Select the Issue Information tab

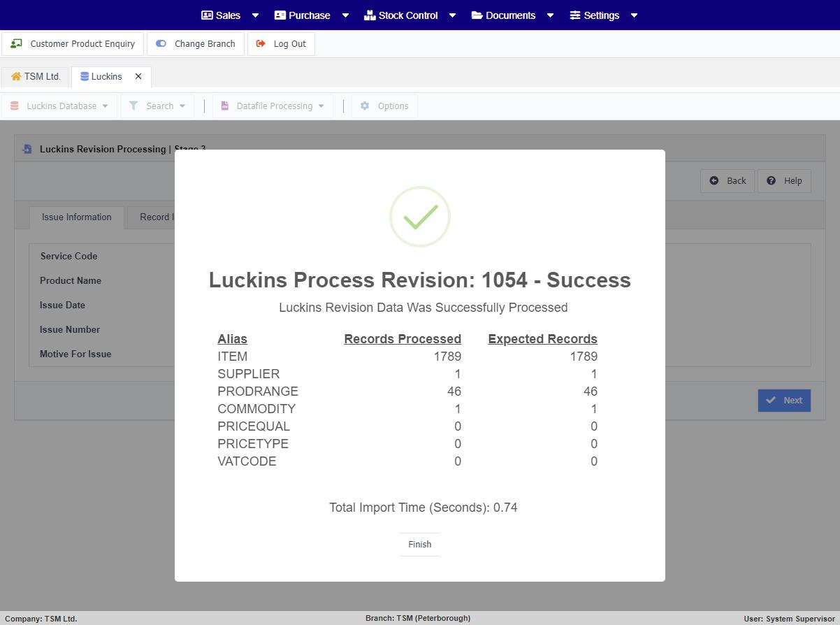(x=77, y=217)
